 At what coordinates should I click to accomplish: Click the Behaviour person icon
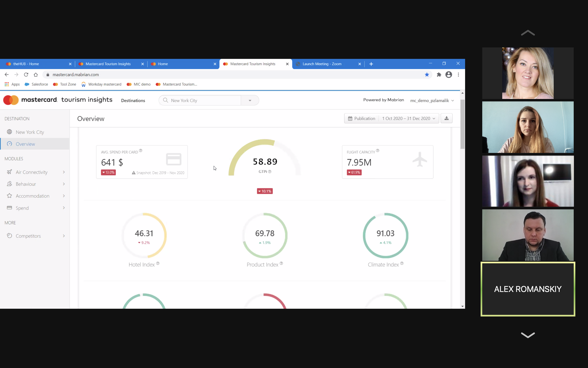[9, 184]
